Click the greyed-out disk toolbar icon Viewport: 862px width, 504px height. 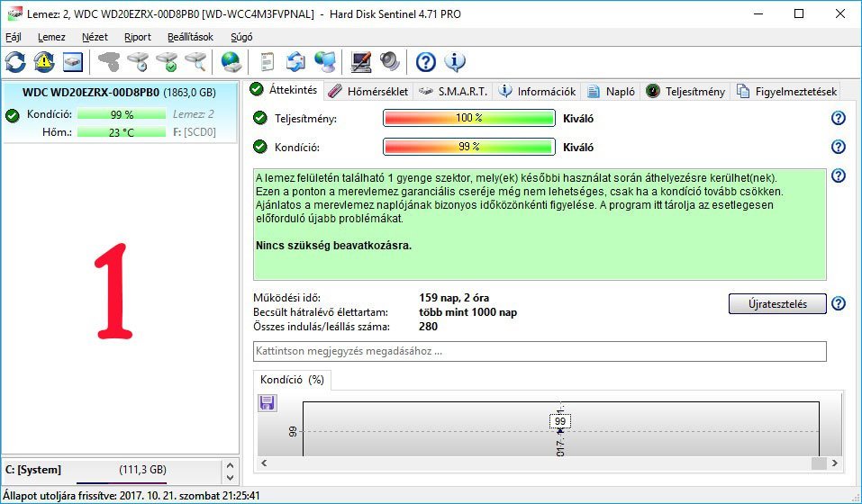(109, 62)
